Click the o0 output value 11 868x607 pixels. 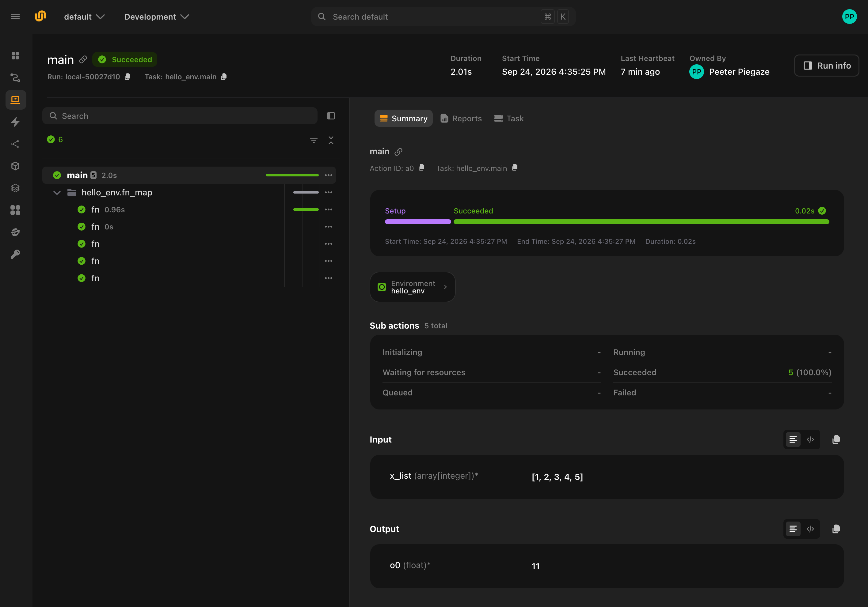(535, 566)
